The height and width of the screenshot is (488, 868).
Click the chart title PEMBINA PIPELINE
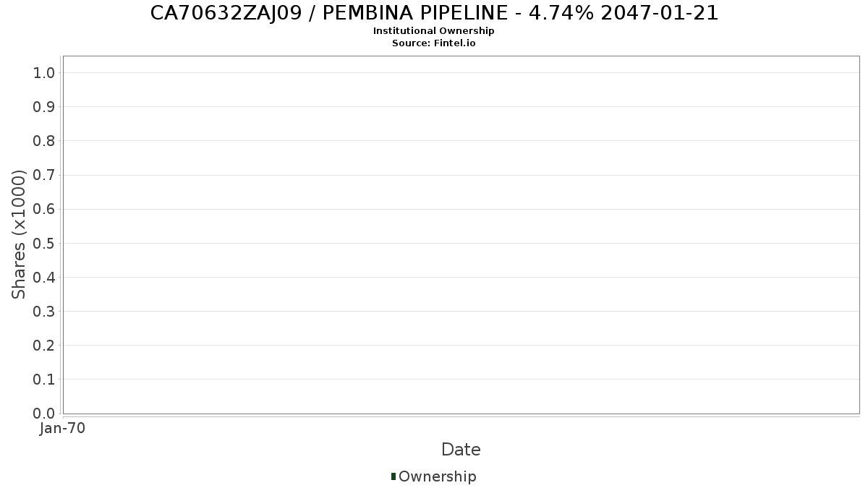pyautogui.click(x=434, y=13)
